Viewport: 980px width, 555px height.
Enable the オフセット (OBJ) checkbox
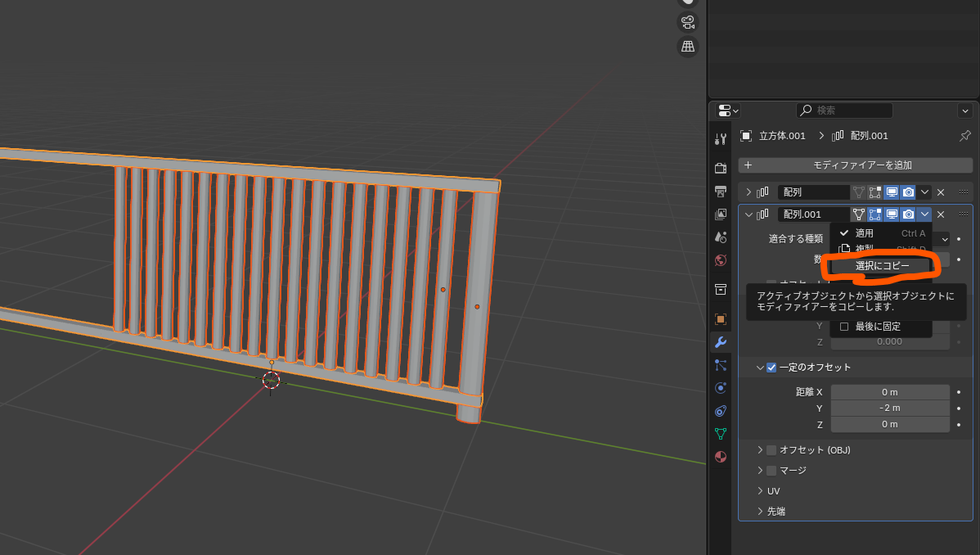(771, 450)
